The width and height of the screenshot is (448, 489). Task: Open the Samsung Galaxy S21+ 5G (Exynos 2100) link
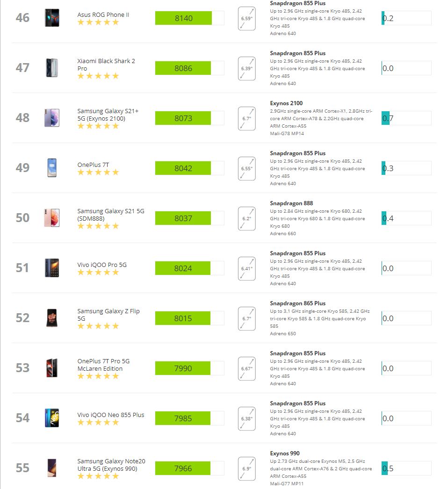pyautogui.click(x=108, y=115)
